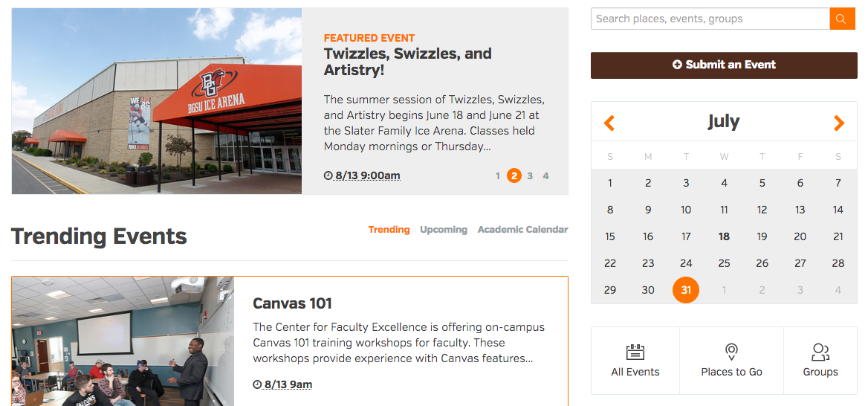Switch to featured slide 4
The height and width of the screenshot is (406, 868).
(545, 176)
